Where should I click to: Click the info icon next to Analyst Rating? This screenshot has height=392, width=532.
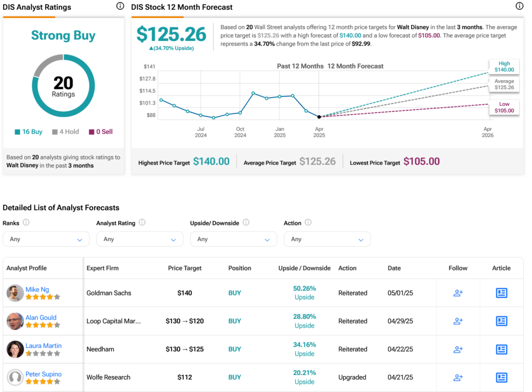pos(142,222)
